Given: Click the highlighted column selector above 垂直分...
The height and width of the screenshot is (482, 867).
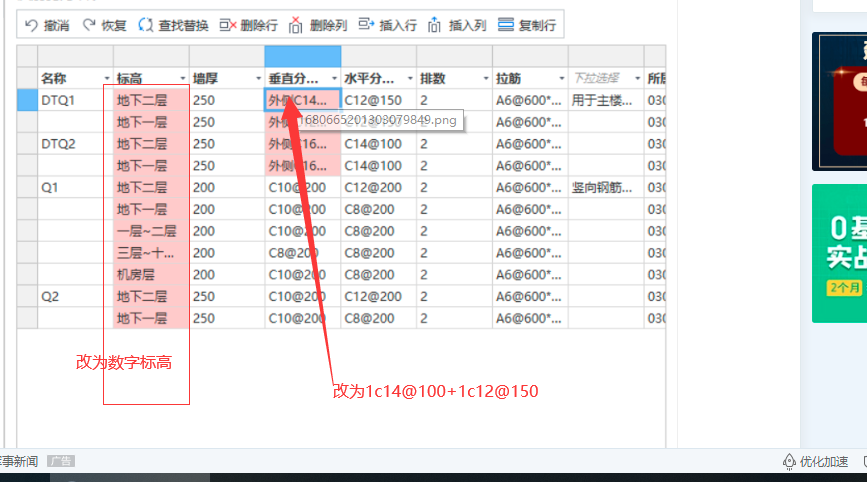Looking at the screenshot, I should pos(302,56).
